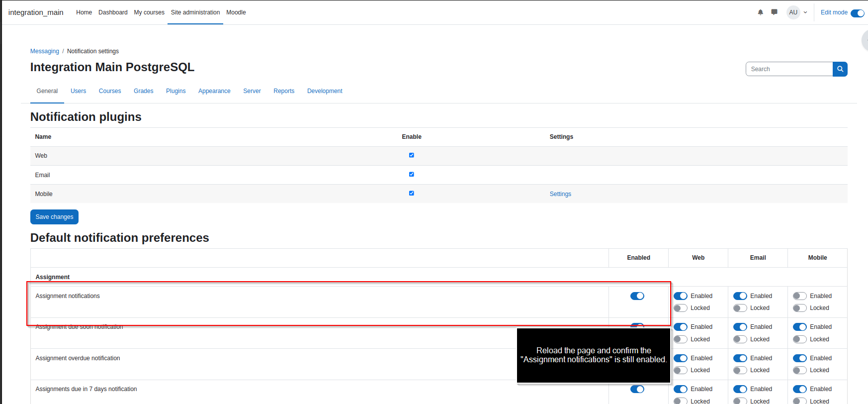Open the Courses tab
Viewport: 868px width, 404px height.
(x=110, y=91)
